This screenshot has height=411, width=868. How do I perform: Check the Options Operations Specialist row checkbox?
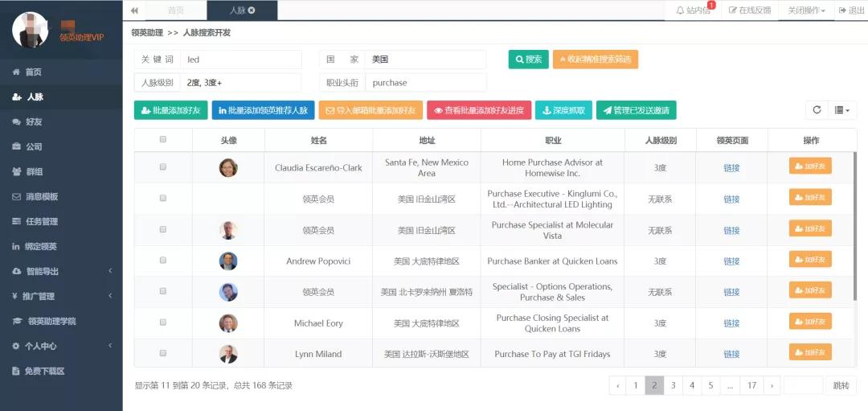(x=162, y=291)
